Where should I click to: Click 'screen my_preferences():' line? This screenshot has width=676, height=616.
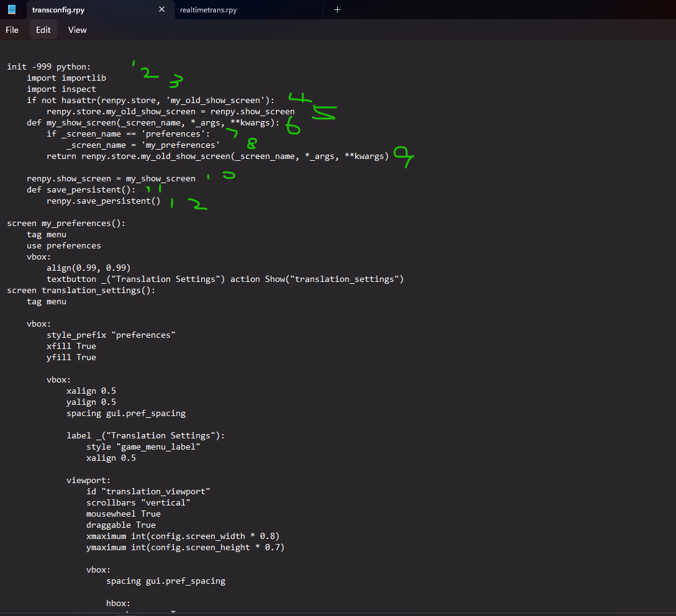pyautogui.click(x=66, y=224)
